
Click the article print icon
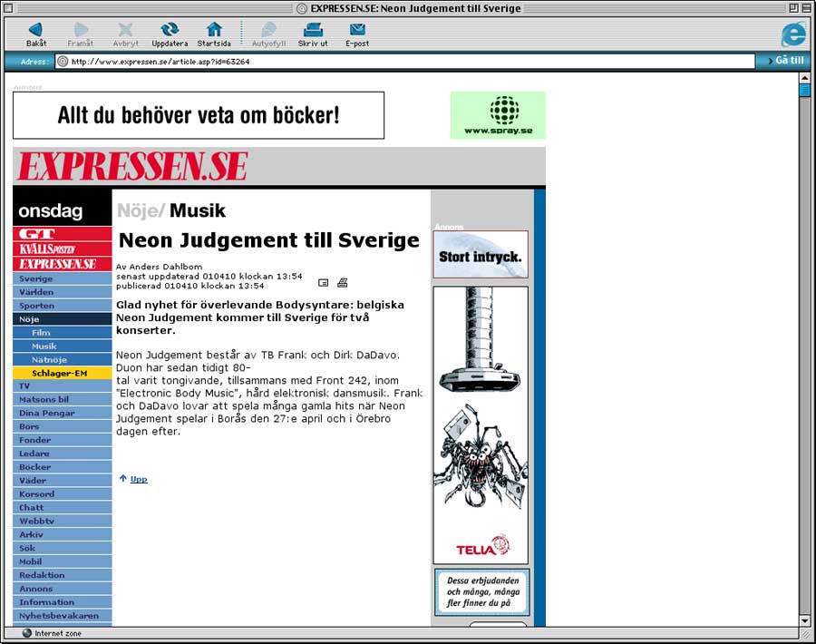point(342,283)
